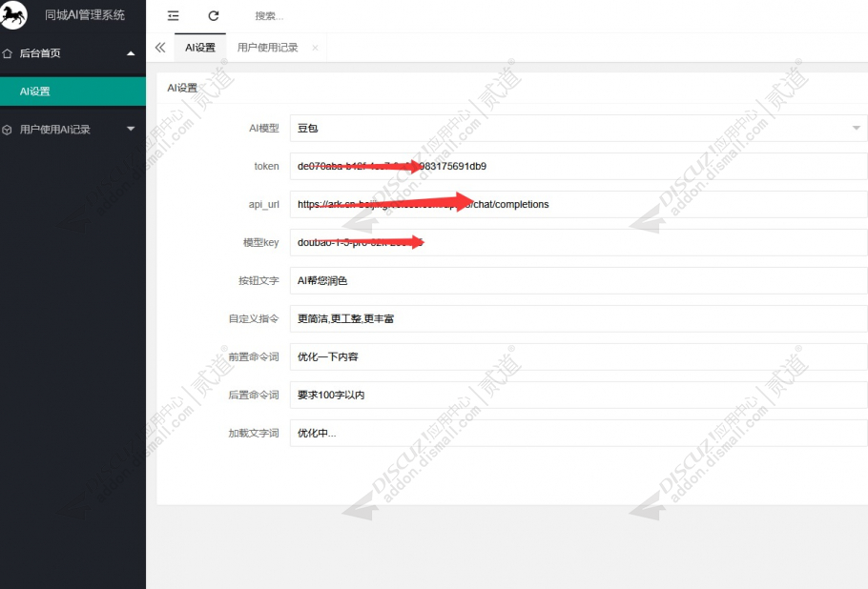Click the refresh icon in top bar
868x589 pixels.
[214, 16]
